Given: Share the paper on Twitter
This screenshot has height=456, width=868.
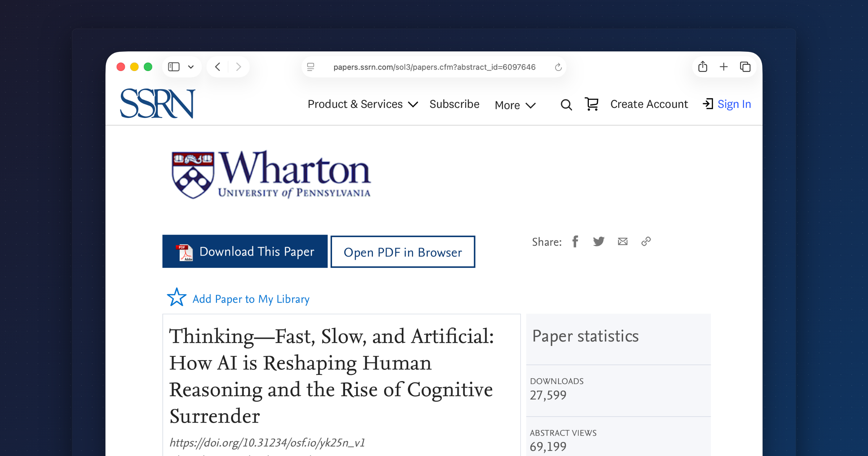Looking at the screenshot, I should (599, 241).
